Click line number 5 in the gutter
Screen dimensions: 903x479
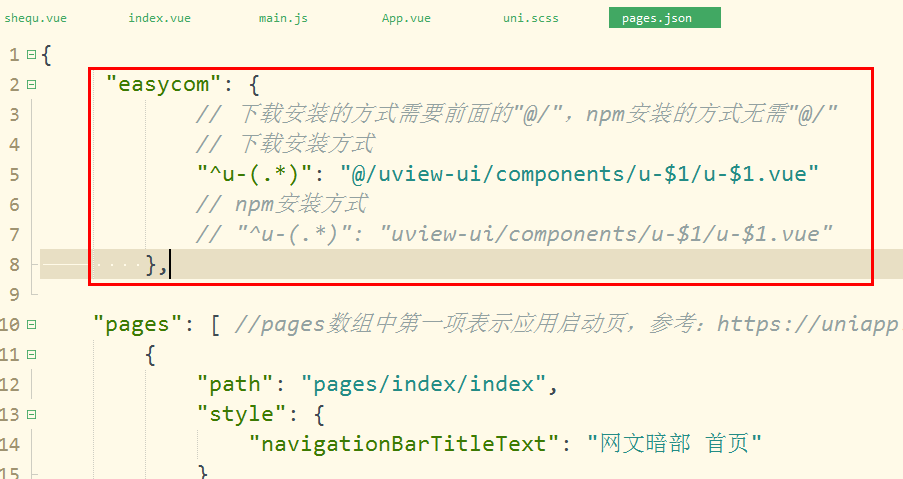pyautogui.click(x=14, y=174)
